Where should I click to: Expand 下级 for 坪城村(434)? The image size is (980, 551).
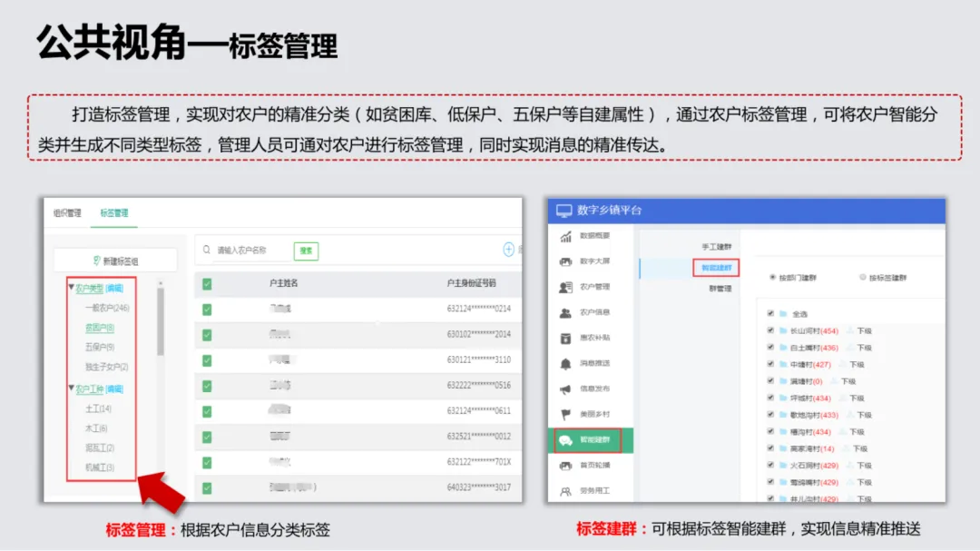pyautogui.click(x=857, y=398)
